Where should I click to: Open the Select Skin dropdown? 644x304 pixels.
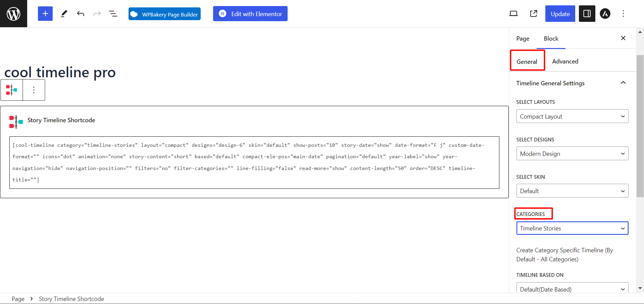click(x=572, y=191)
